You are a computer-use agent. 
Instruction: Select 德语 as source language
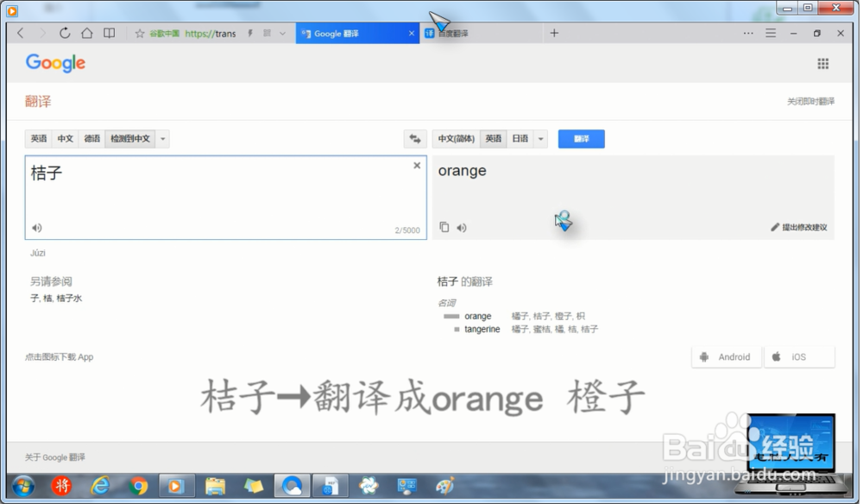pos(92,139)
